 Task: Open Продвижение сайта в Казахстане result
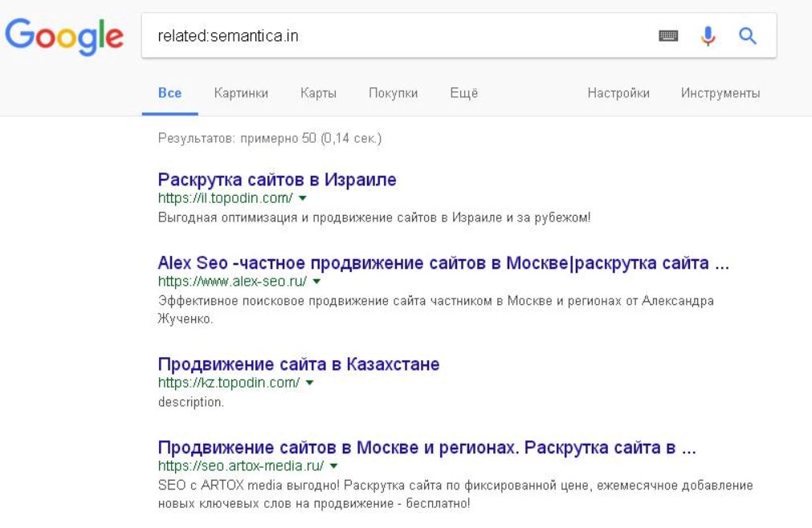pyautogui.click(x=299, y=364)
